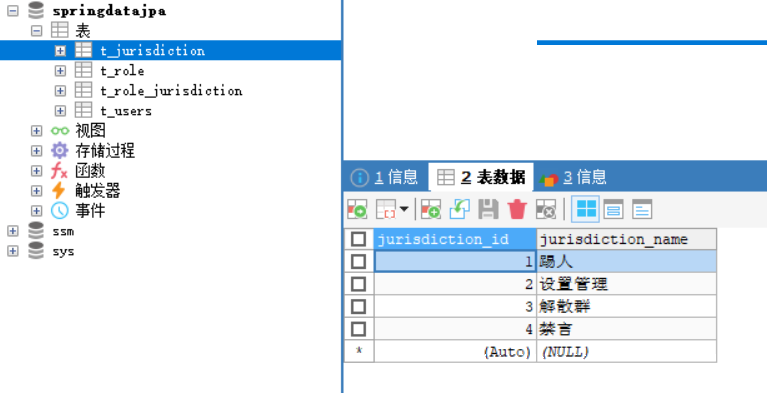
Task: Select the t_role table in tree
Action: (122, 70)
